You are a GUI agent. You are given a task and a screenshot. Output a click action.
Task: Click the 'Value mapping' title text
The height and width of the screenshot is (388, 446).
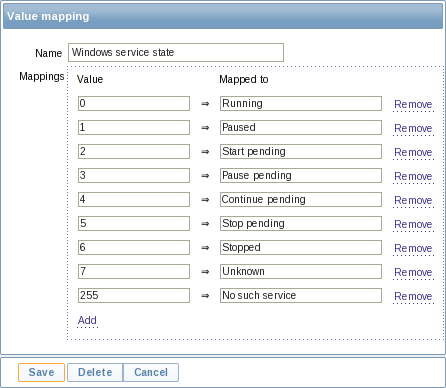pyautogui.click(x=48, y=16)
